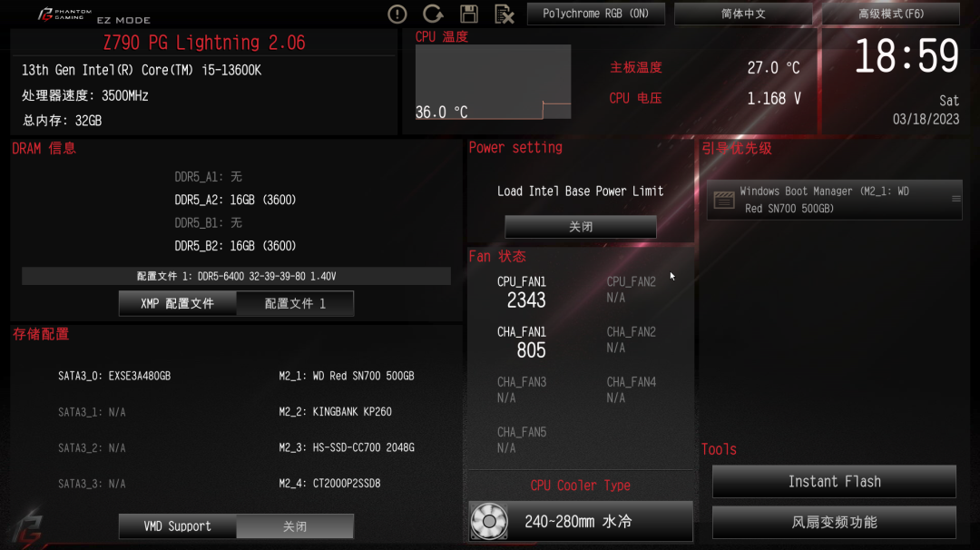Select Windows Boot Manager boot entry

[835, 200]
